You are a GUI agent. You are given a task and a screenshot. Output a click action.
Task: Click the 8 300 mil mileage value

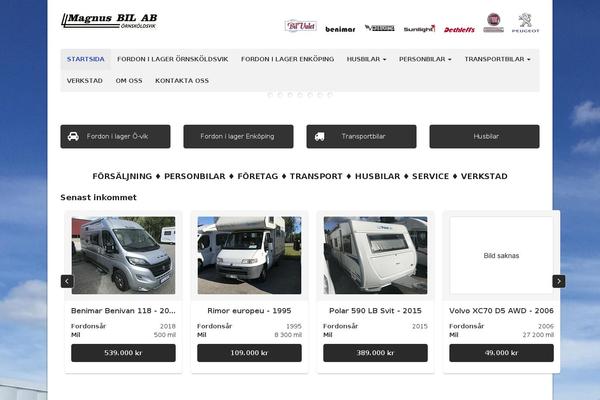pos(288,335)
